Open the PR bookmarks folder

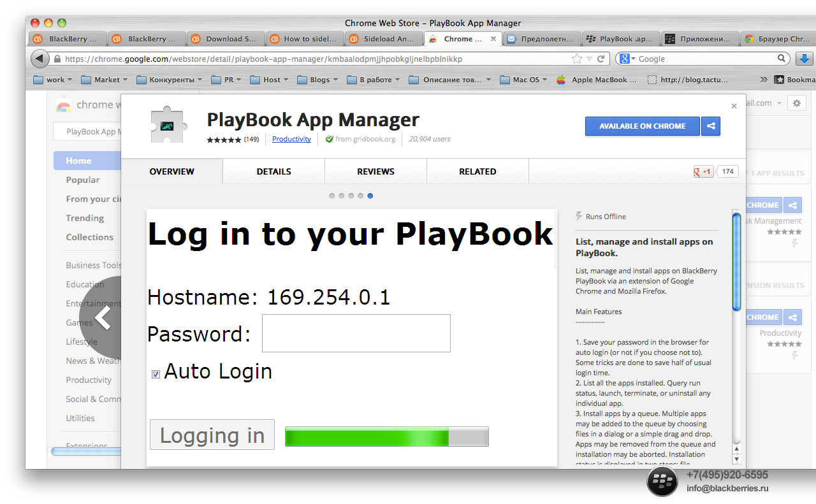click(x=227, y=80)
